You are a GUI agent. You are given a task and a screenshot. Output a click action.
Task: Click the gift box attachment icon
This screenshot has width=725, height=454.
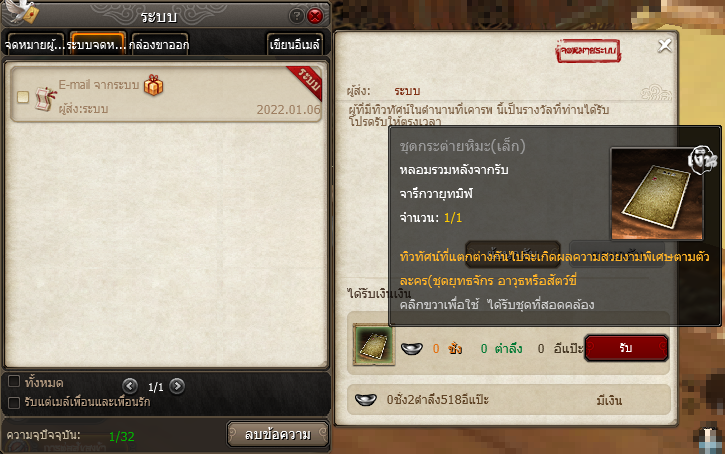154,85
